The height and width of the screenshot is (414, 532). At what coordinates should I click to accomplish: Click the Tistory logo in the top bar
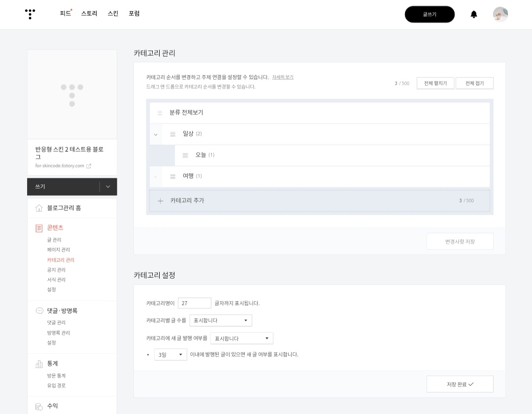[x=30, y=14]
